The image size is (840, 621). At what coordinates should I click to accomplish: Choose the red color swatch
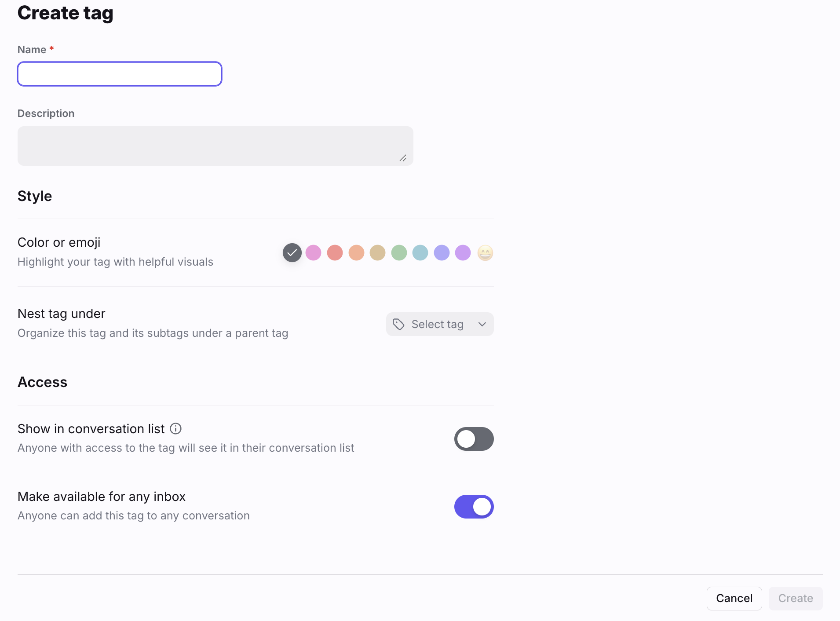click(335, 253)
